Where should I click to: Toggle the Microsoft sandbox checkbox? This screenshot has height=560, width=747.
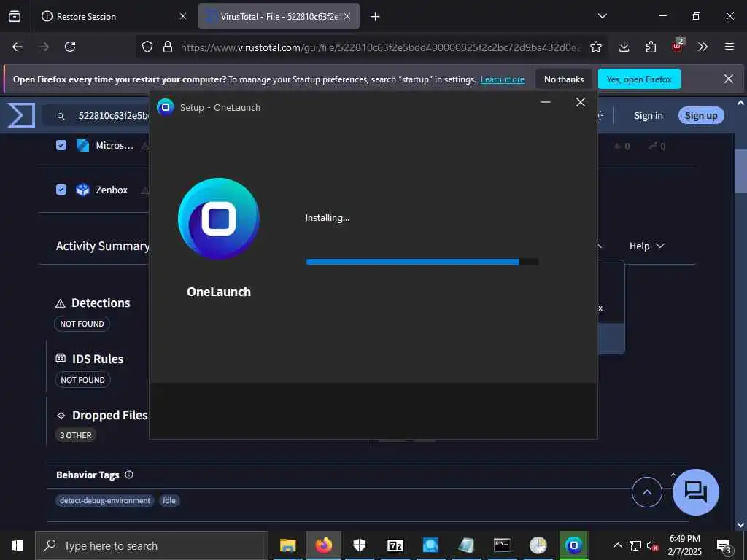pyautogui.click(x=61, y=145)
